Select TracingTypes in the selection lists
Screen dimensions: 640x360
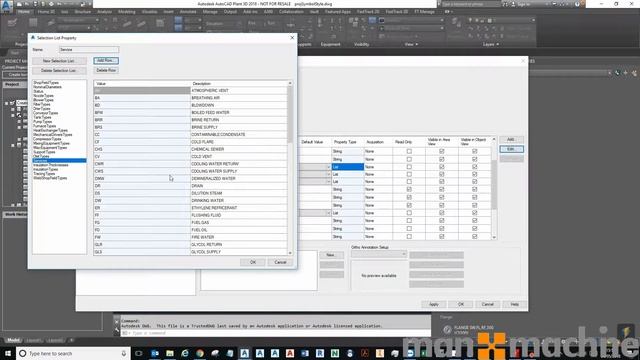coord(44,174)
